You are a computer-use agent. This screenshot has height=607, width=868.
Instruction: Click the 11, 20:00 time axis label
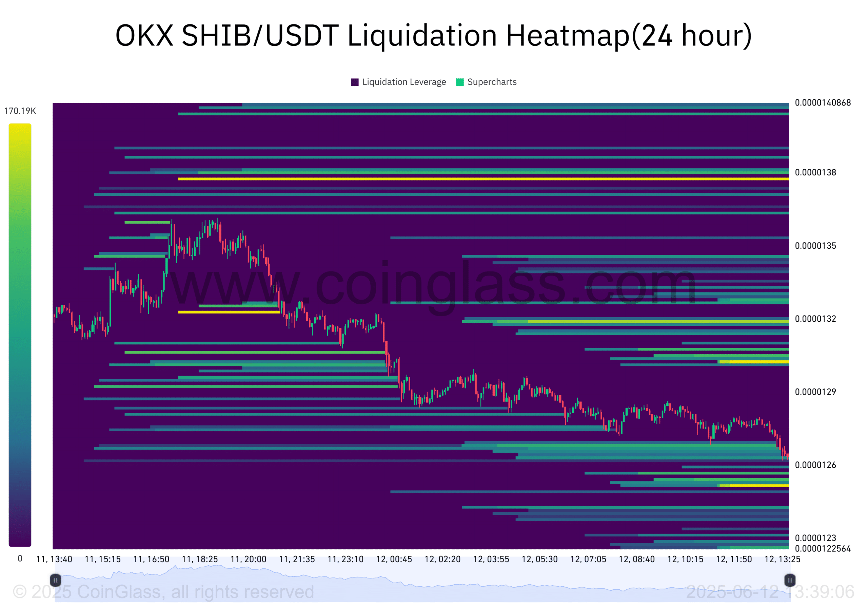click(x=249, y=559)
